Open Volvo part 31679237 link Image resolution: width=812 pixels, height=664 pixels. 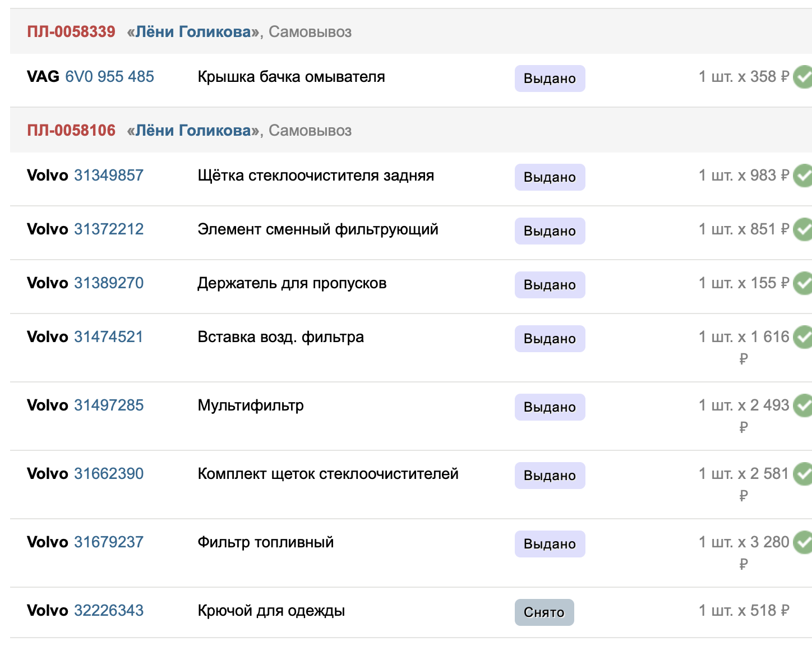tap(109, 542)
